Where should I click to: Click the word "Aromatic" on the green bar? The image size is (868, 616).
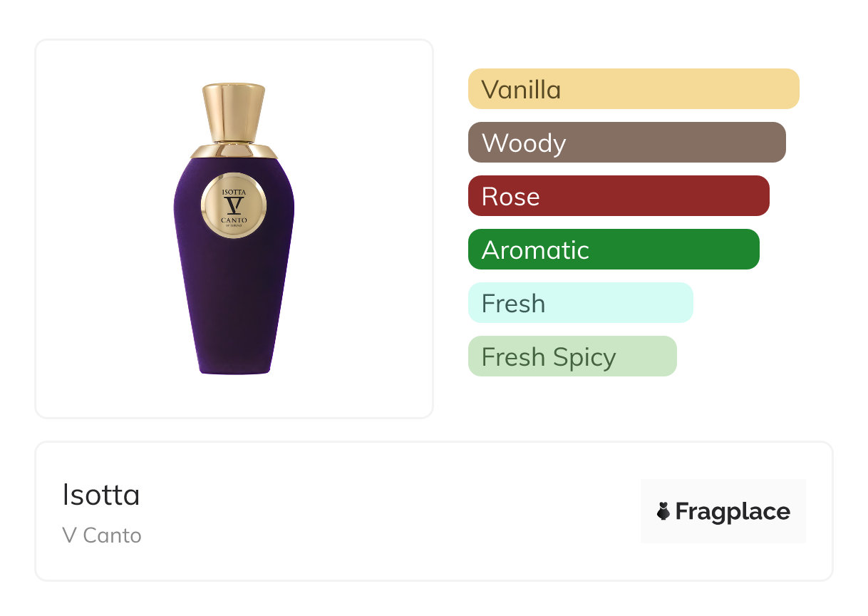[x=535, y=250]
